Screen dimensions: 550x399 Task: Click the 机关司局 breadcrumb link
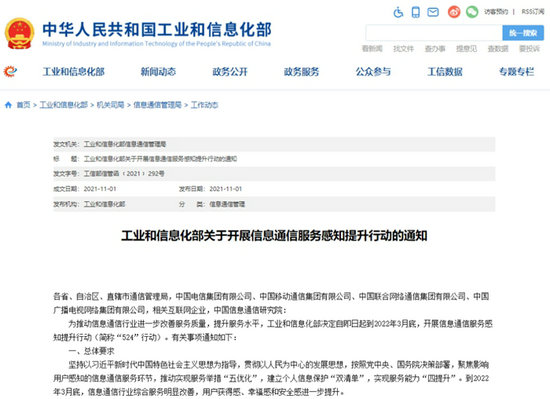pyautogui.click(x=110, y=105)
